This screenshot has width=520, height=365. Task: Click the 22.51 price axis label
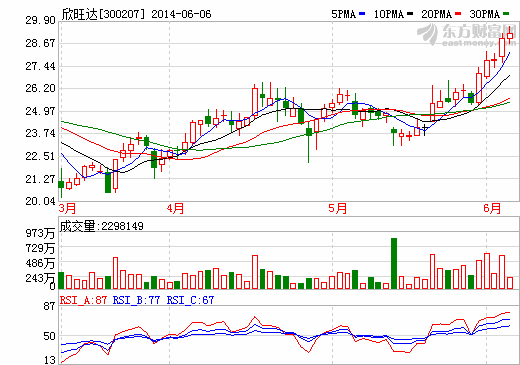(x=40, y=156)
